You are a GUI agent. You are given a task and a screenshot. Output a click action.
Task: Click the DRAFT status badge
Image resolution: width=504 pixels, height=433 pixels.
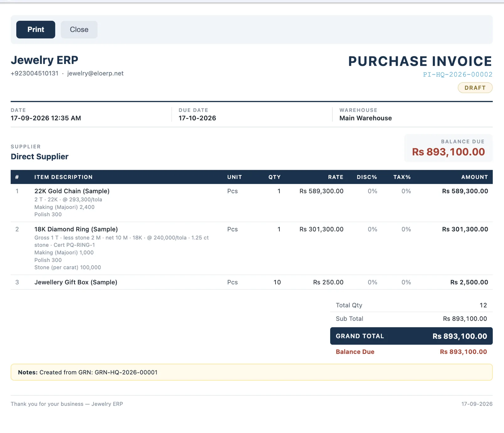click(475, 88)
